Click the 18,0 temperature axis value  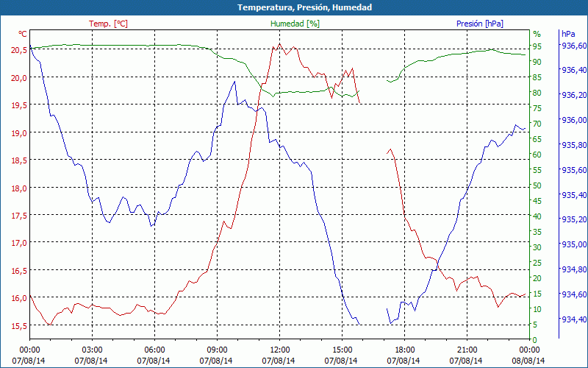19,188
